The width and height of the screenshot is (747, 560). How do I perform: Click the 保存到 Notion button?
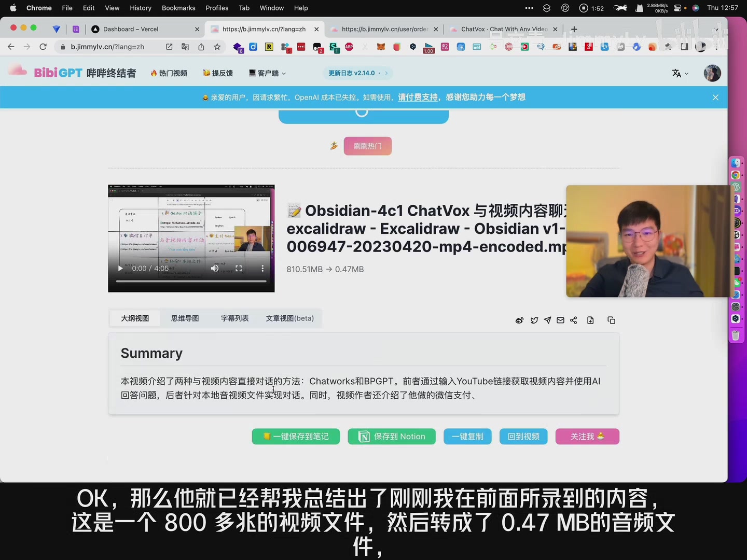pos(392,437)
